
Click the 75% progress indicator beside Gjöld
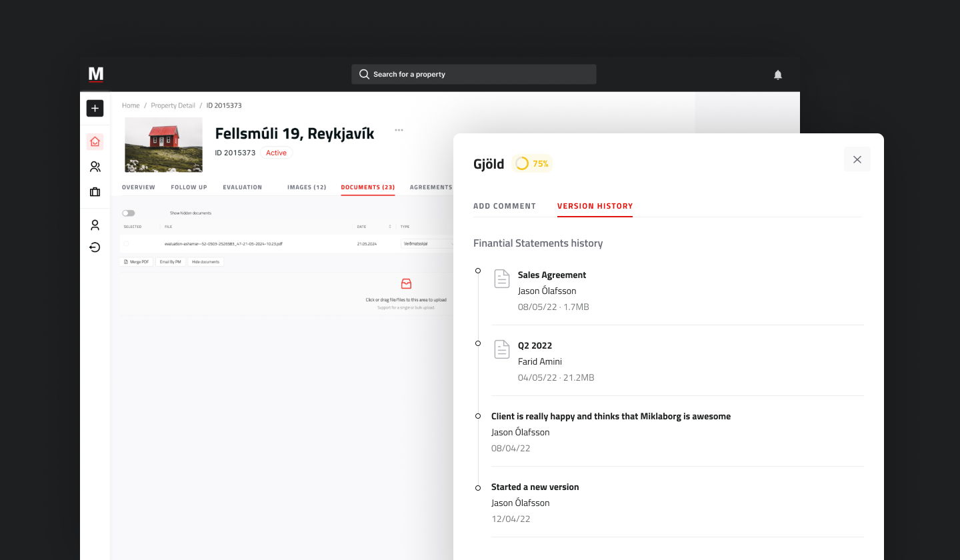531,163
